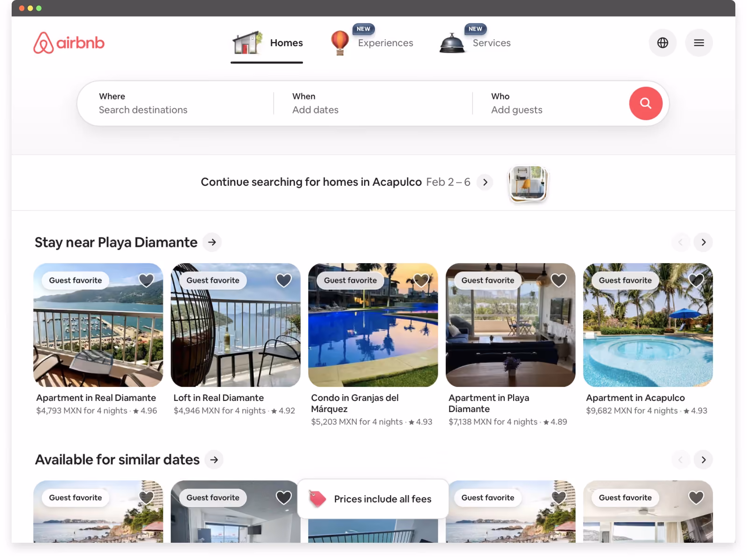The width and height of the screenshot is (747, 560).
Task: Click Guest favorite badge on Loft listing
Action: pyautogui.click(x=213, y=280)
